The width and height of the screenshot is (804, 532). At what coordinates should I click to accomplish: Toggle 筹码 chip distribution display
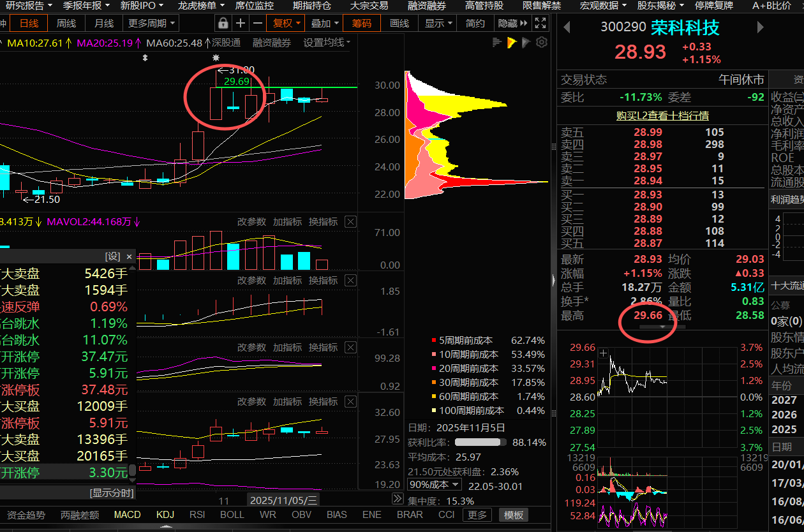tap(362, 23)
